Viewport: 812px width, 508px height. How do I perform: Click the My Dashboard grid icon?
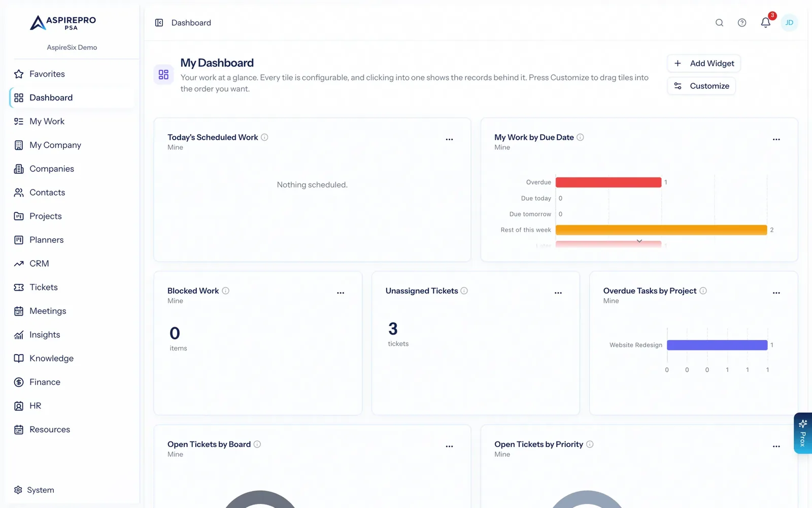click(x=163, y=75)
